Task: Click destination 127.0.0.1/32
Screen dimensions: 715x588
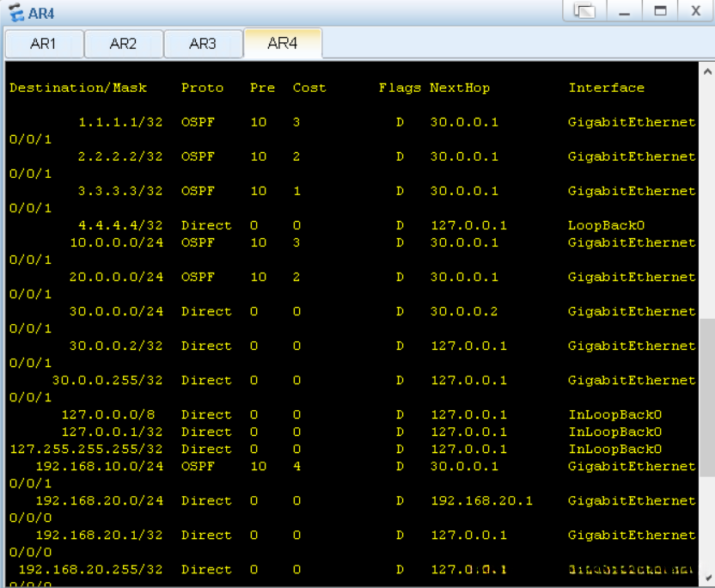Action: (113, 432)
